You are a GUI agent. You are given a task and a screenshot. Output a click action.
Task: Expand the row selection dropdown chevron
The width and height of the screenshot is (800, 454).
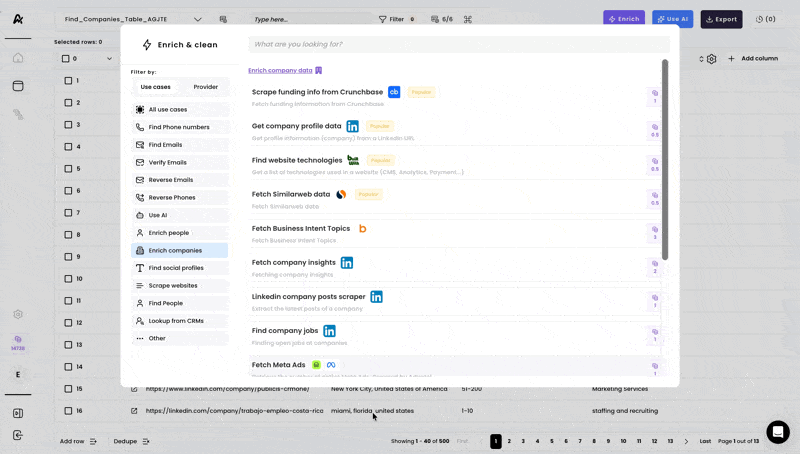pyautogui.click(x=109, y=59)
